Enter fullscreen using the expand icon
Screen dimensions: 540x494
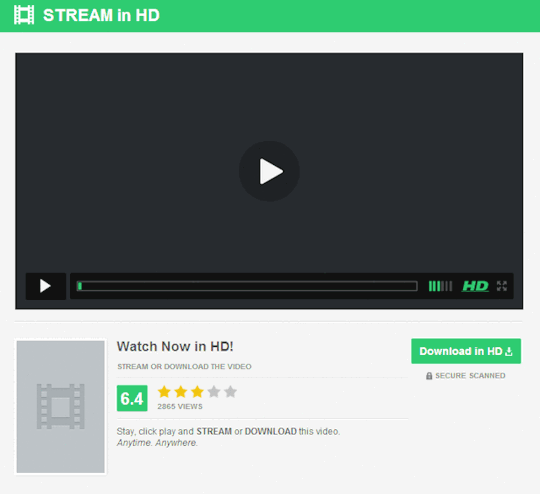pos(502,286)
